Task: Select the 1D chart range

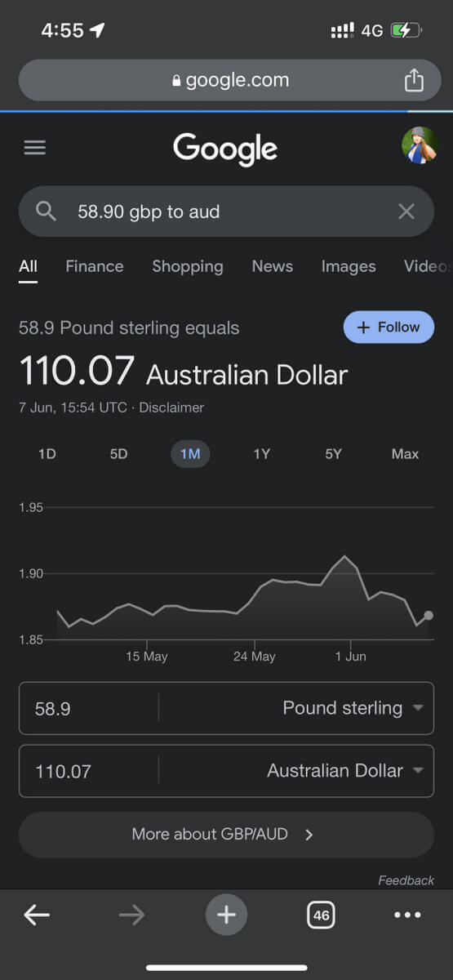Action: tap(47, 454)
